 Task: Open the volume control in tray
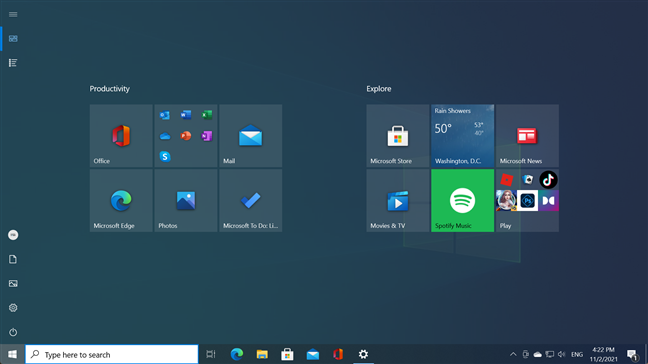pos(561,354)
